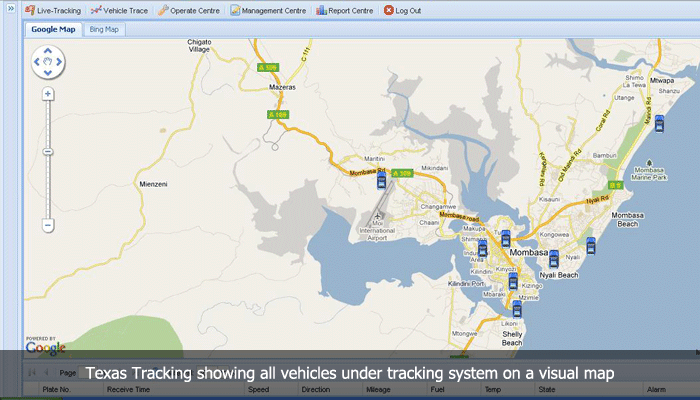Click the Mombasa city label
The image size is (700, 400).
[x=529, y=252]
